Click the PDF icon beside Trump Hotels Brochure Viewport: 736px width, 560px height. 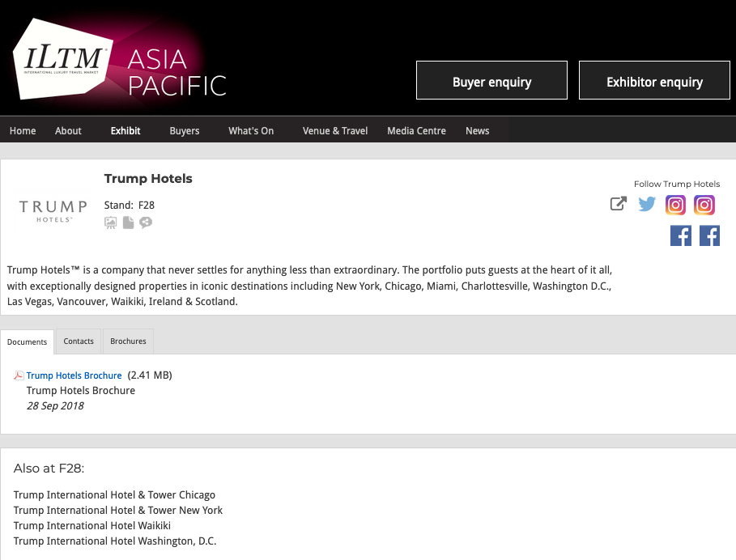19,375
